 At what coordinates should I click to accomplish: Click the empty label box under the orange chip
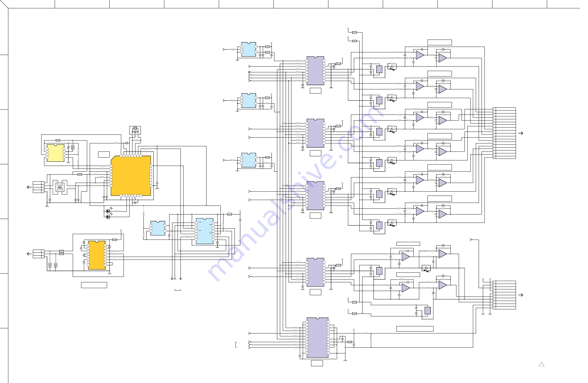(94, 285)
